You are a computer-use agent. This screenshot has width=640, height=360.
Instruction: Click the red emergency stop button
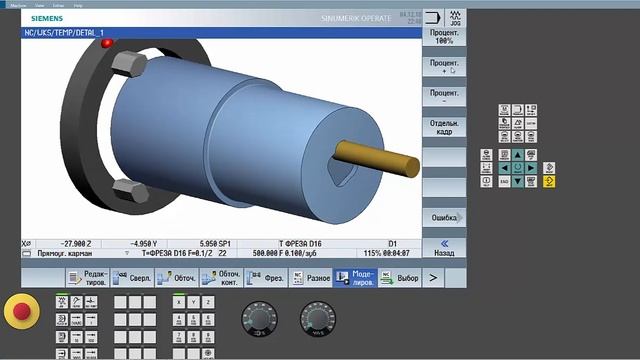coord(22,311)
